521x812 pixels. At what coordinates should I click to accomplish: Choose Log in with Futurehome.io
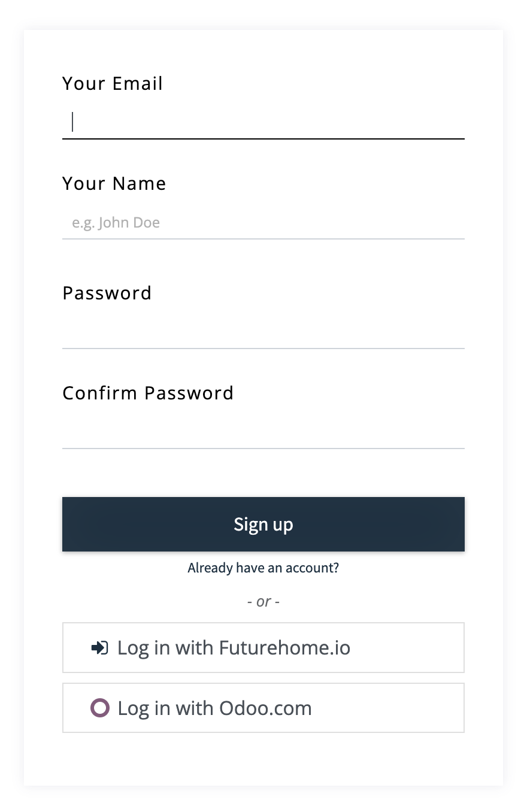click(x=263, y=648)
